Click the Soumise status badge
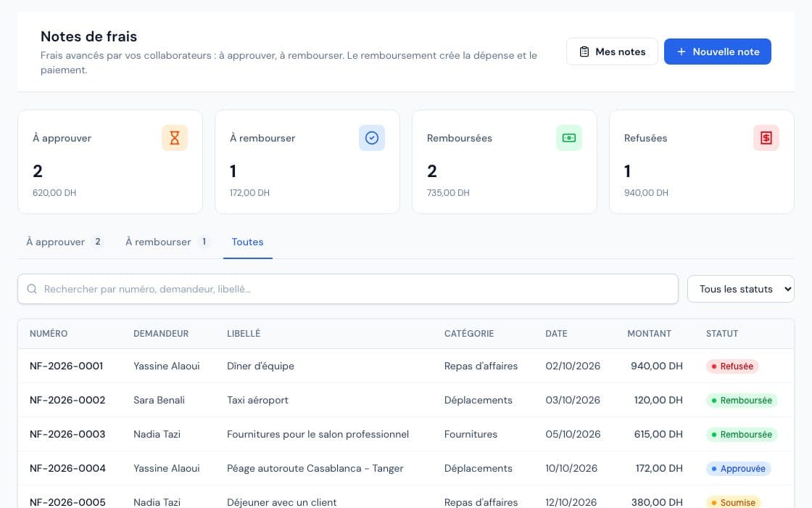The image size is (812, 508). [x=733, y=502]
